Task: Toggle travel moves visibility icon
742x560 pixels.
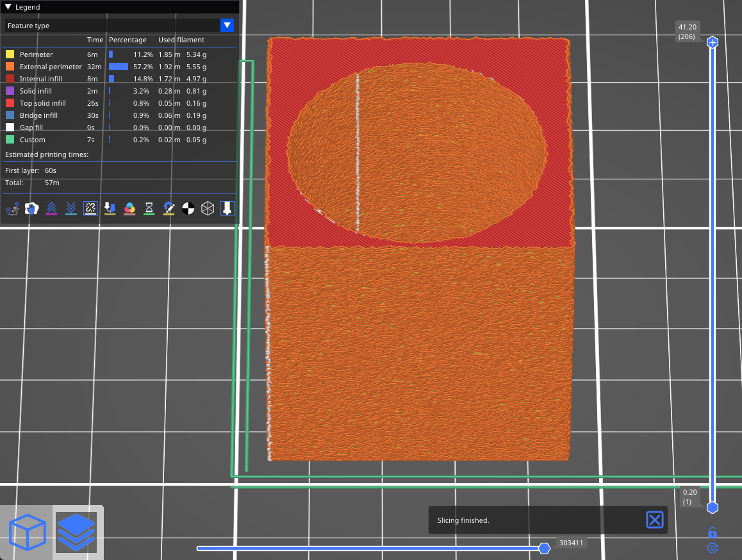Action: [x=12, y=208]
